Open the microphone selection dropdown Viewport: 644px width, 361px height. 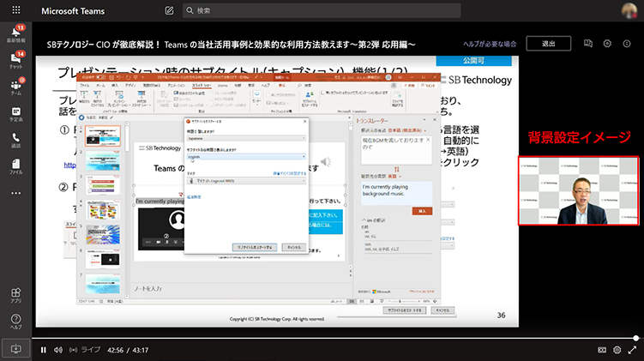[246, 181]
